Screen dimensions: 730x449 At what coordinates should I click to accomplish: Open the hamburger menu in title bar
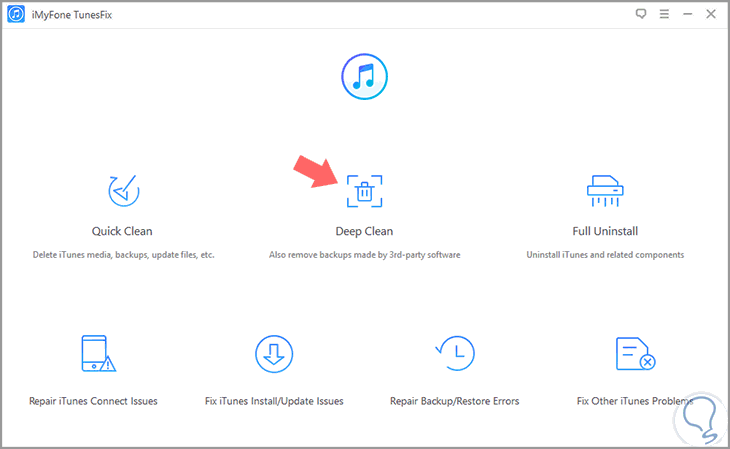coord(664,14)
